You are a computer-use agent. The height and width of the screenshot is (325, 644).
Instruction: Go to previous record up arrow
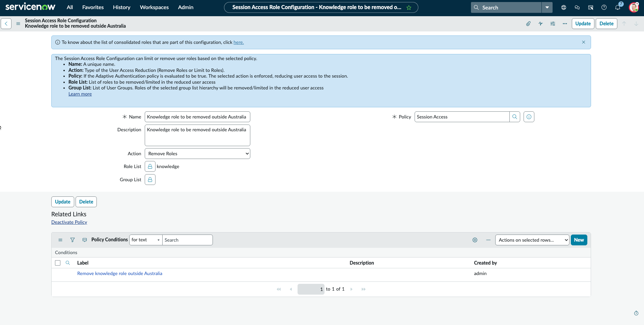coord(624,24)
